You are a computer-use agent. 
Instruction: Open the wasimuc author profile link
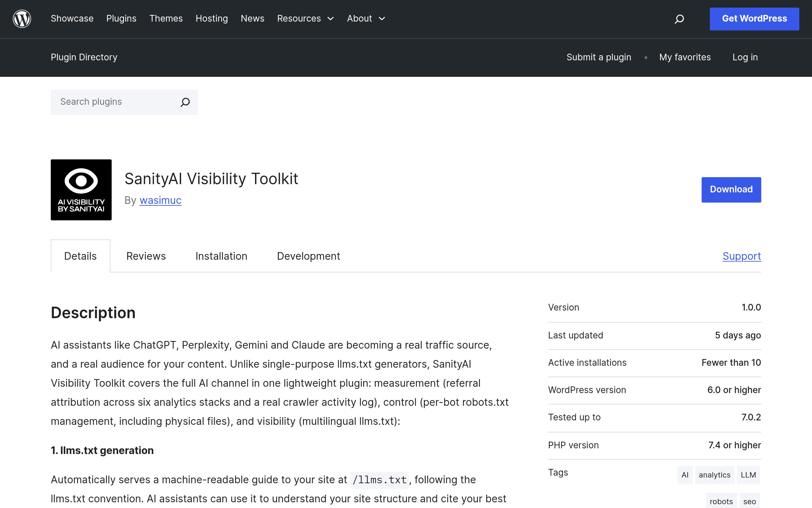pos(160,200)
